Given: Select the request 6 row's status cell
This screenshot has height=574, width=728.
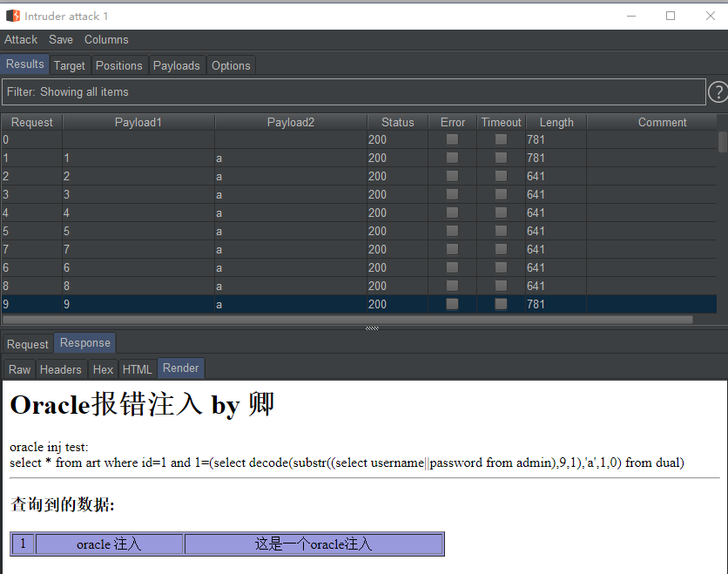Looking at the screenshot, I should click(x=397, y=267).
